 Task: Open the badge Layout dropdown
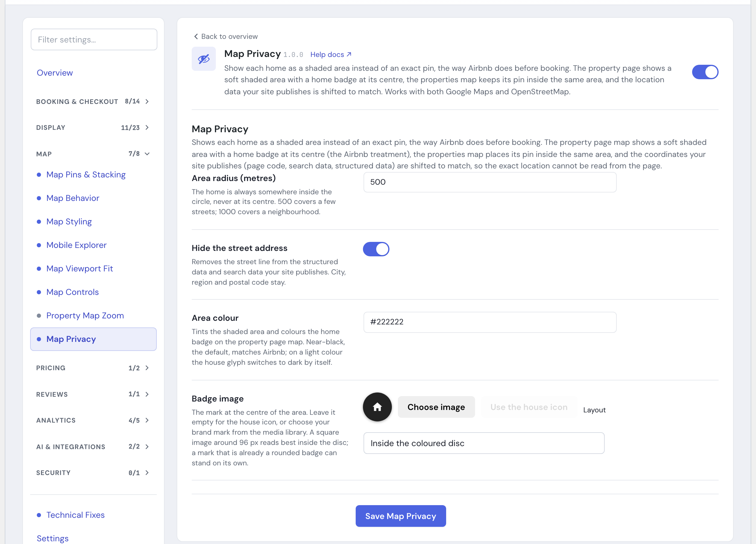(484, 443)
